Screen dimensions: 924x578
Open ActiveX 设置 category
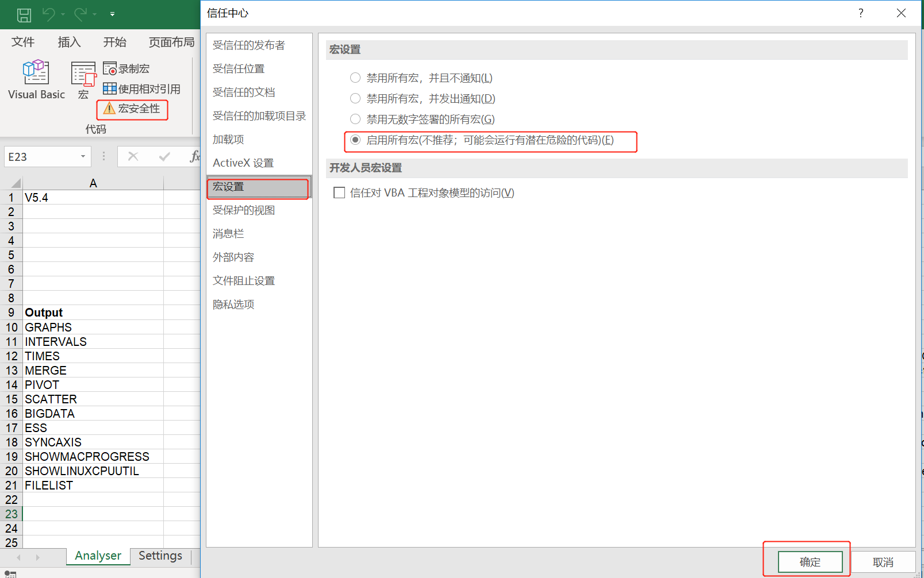[259, 163]
